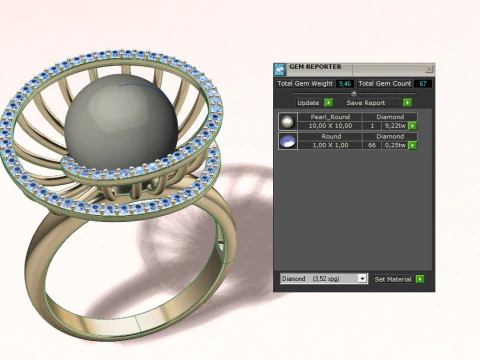
Task: Click the Round shape name cell
Action: click(x=330, y=136)
